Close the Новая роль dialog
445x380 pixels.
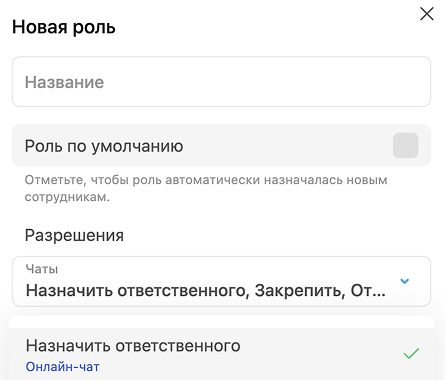pos(427,14)
